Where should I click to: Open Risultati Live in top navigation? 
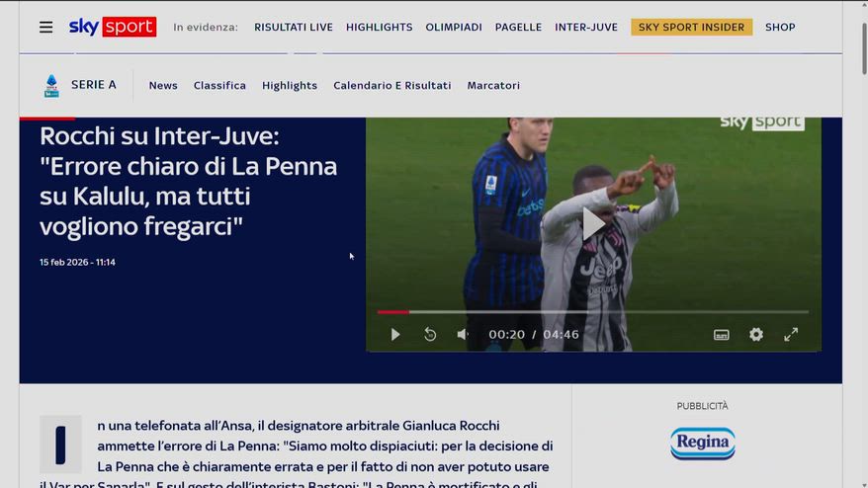pyautogui.click(x=294, y=27)
